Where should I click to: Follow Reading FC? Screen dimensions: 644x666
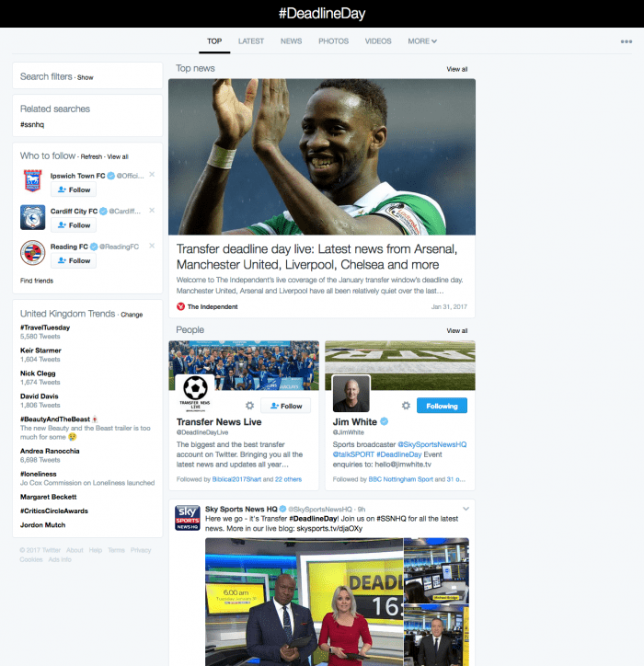[x=74, y=260]
